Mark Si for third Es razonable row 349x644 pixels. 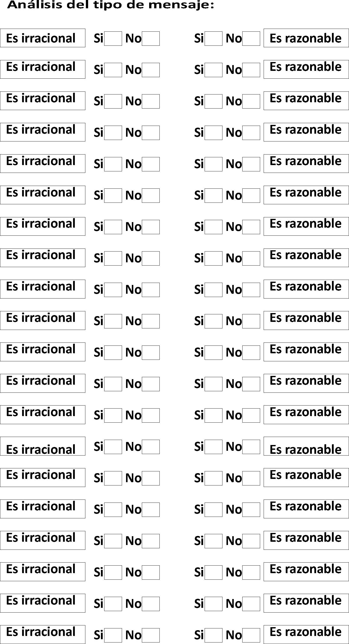point(213,101)
